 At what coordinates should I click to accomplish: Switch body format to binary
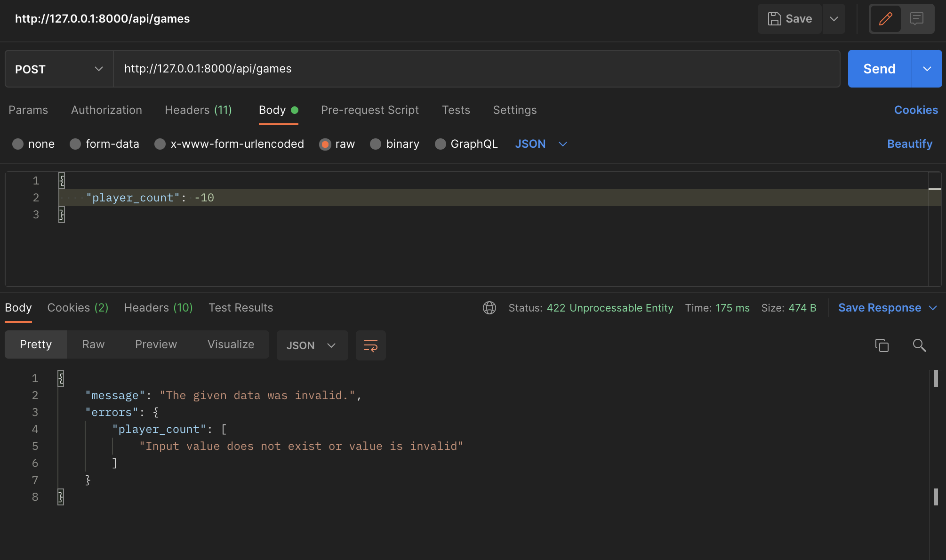point(394,144)
